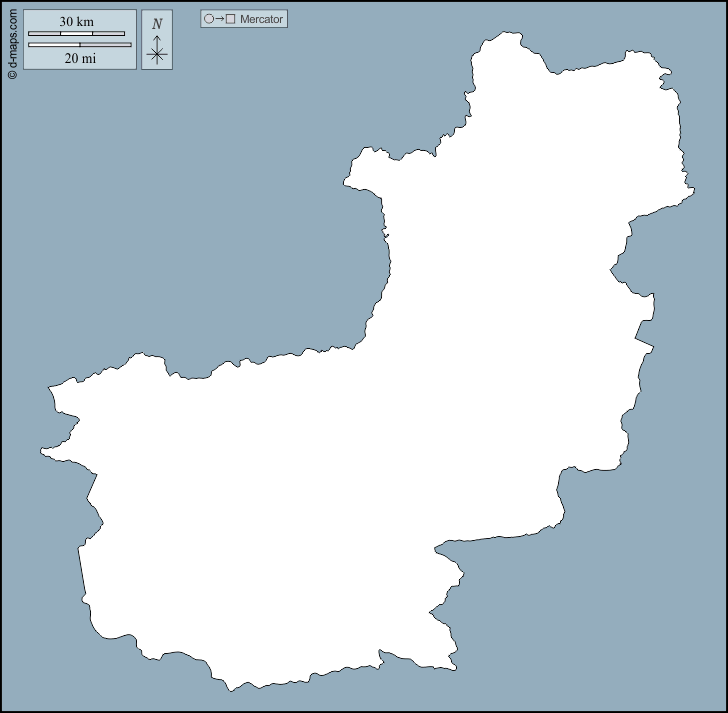Screen dimensions: 728x713
Task: Click the compass star below the arrow
Action: click(157, 55)
